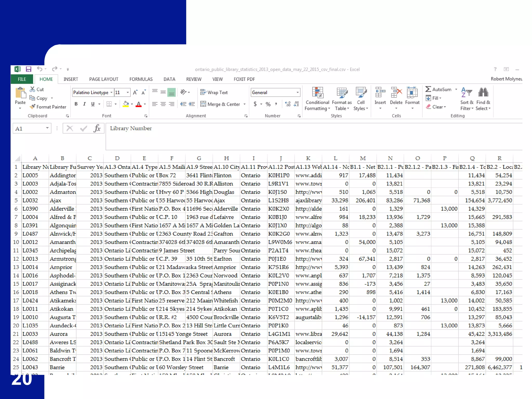Click the Merge & Center button
The height and width of the screenshot is (399, 532).
click(x=220, y=104)
